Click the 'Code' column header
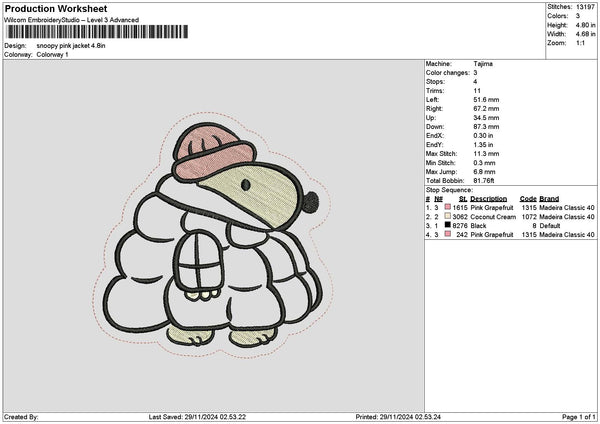The width and height of the screenshot is (600, 424). pos(528,199)
